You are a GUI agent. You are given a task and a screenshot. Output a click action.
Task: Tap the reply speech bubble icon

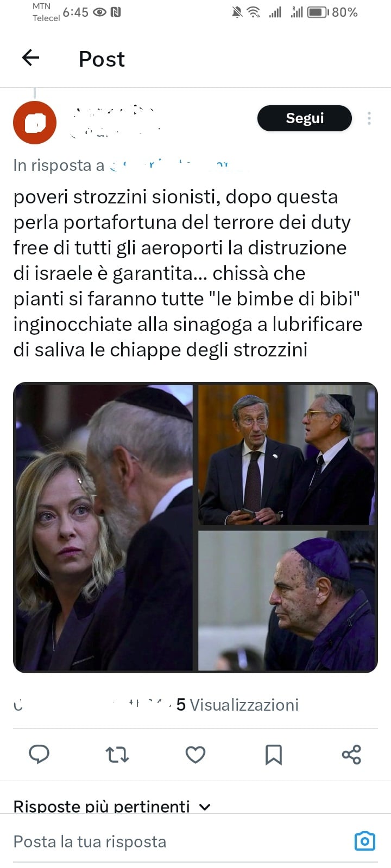pos(39,754)
